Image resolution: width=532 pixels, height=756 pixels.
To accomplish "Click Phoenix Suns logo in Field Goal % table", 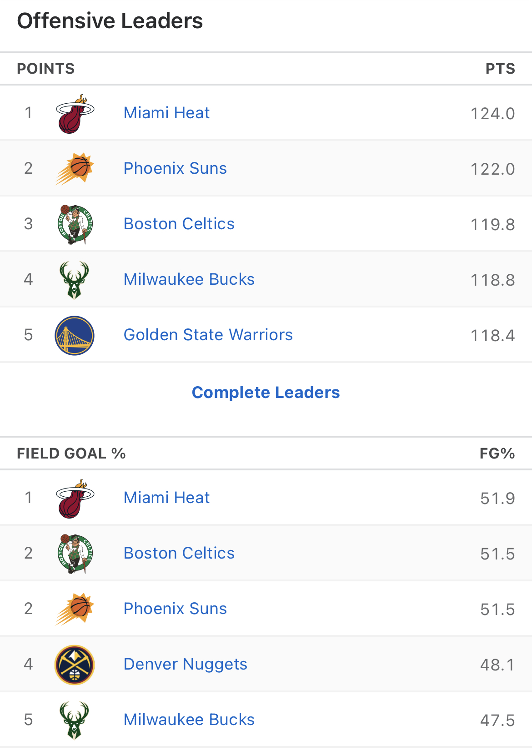I will pyautogui.click(x=75, y=609).
